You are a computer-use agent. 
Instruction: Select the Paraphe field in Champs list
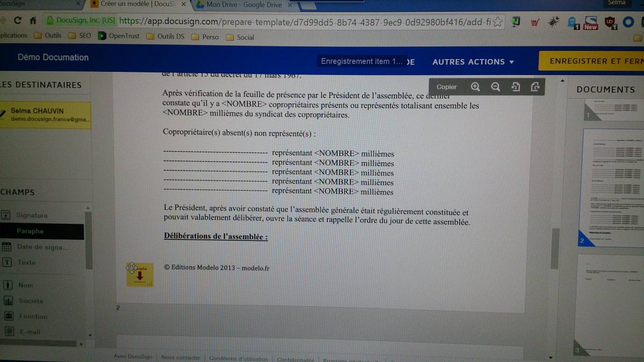pyautogui.click(x=30, y=231)
